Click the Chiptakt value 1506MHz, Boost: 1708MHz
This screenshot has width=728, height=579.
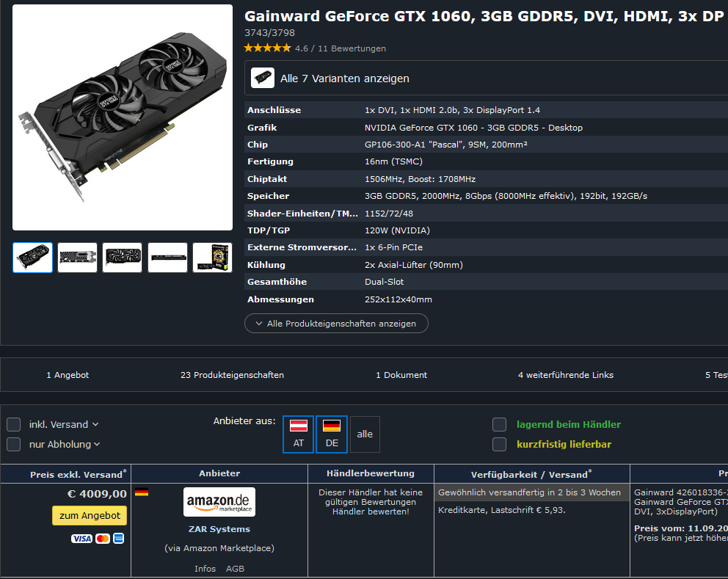[420, 179]
